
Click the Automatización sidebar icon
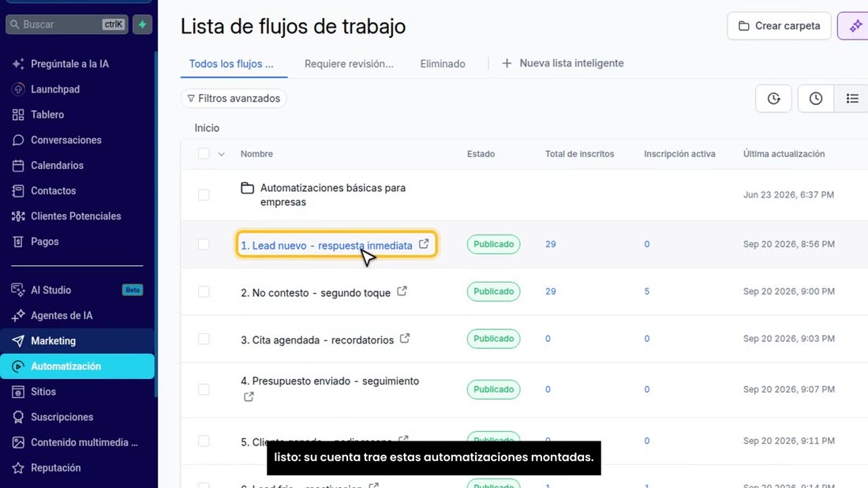click(x=18, y=366)
